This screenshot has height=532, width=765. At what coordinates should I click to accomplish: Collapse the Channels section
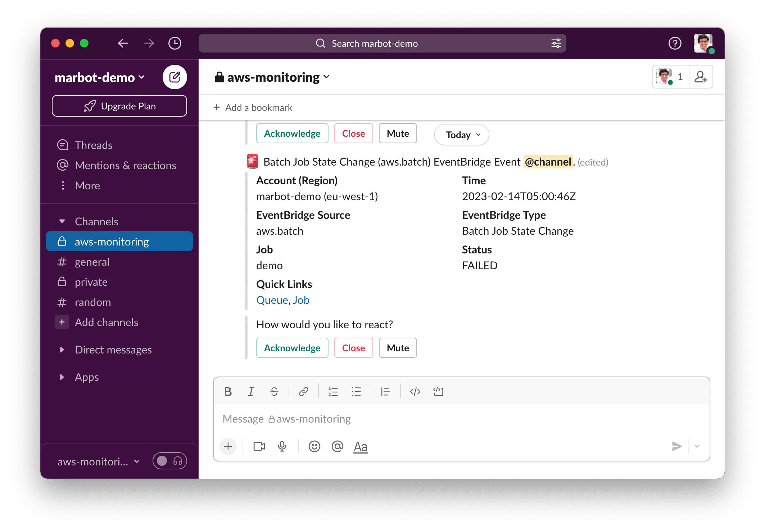coord(62,221)
